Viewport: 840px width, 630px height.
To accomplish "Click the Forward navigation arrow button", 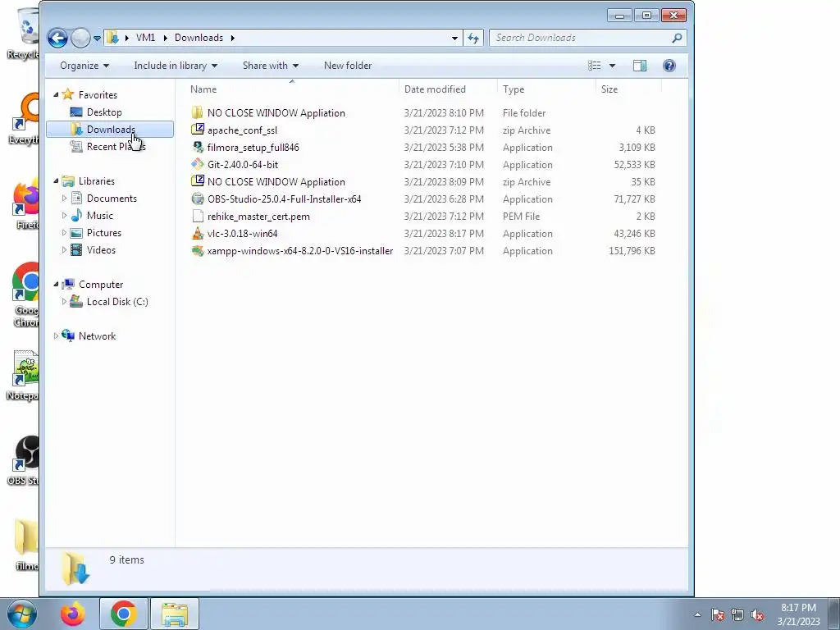I will coord(81,38).
